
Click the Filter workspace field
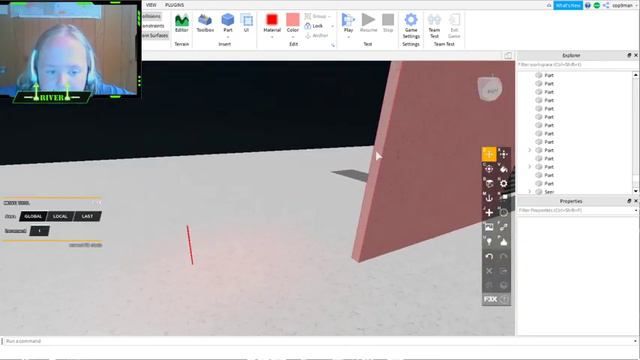578,64
